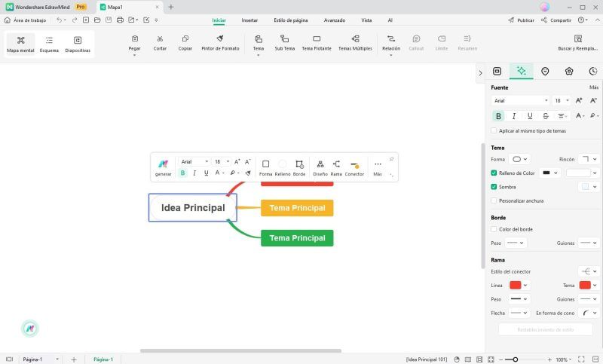This screenshot has height=364, width=603.
Task: Open the clipart panel tab
Action: click(x=569, y=71)
